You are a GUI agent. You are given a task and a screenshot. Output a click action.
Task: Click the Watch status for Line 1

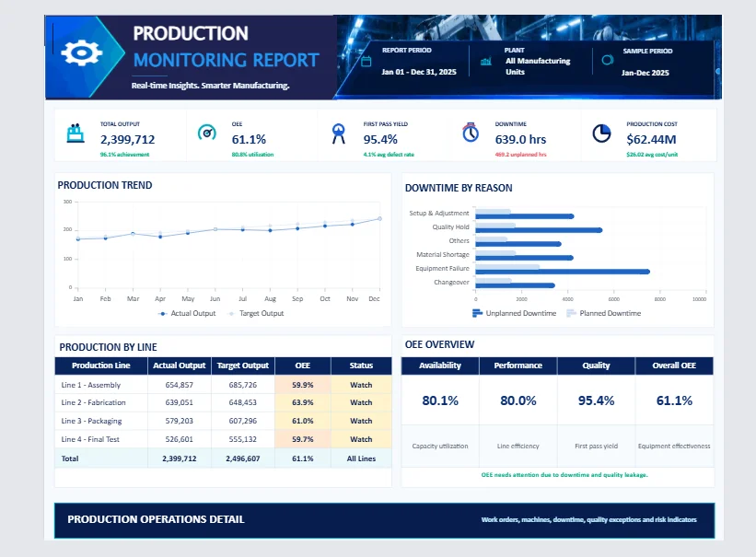(x=361, y=385)
